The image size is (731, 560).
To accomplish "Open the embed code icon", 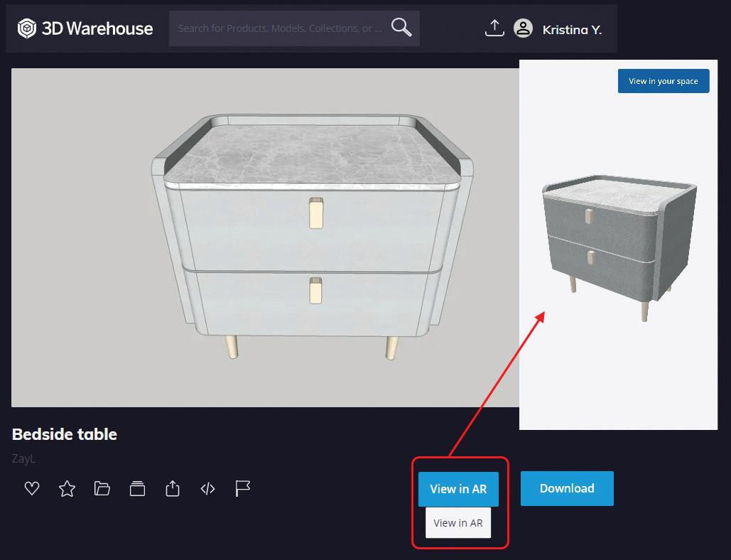I will coord(207,489).
